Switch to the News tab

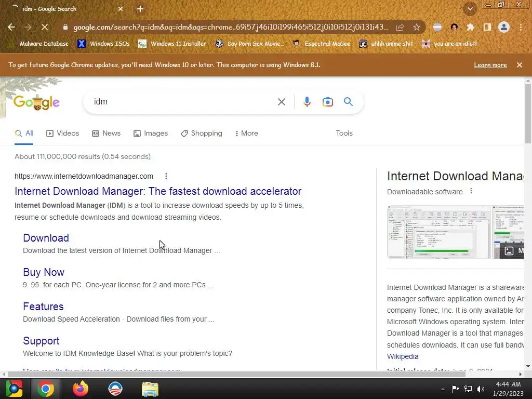click(x=106, y=134)
